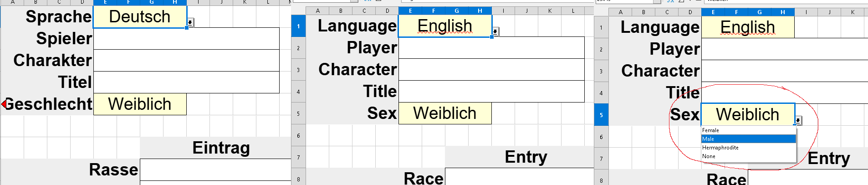Screen dimensions: 868x185
Task: Select the Weiblich cell in the middle sheet
Action: [x=445, y=113]
